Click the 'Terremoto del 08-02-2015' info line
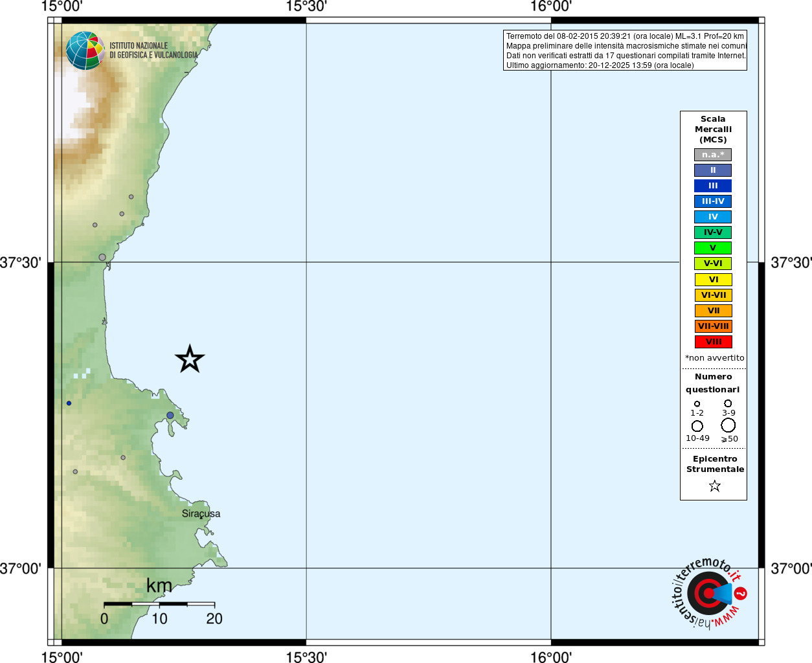Image resolution: width=812 pixels, height=663 pixels. 625,36
